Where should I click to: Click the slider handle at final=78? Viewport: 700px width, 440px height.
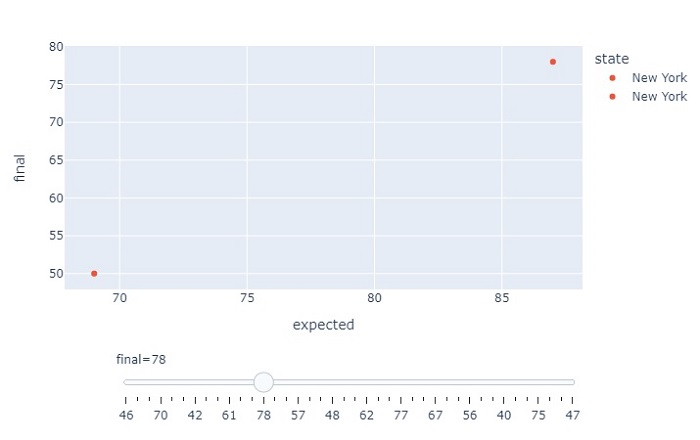click(263, 382)
